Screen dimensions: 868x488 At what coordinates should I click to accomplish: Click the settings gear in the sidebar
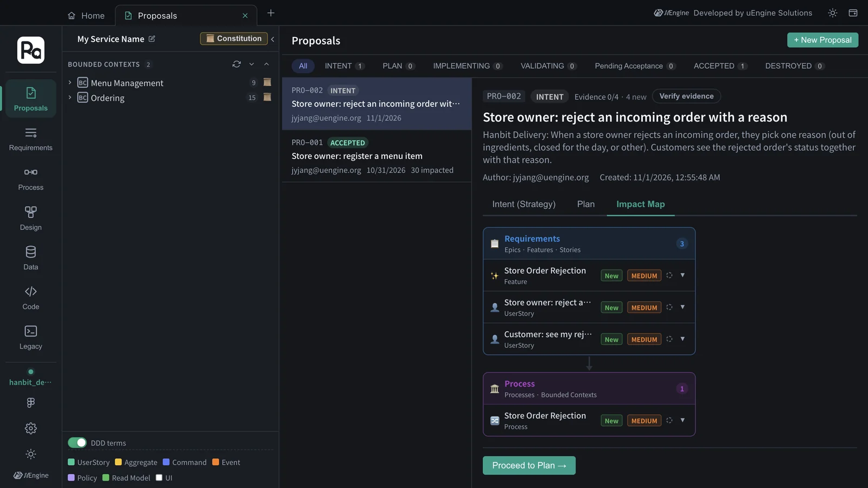click(x=31, y=428)
